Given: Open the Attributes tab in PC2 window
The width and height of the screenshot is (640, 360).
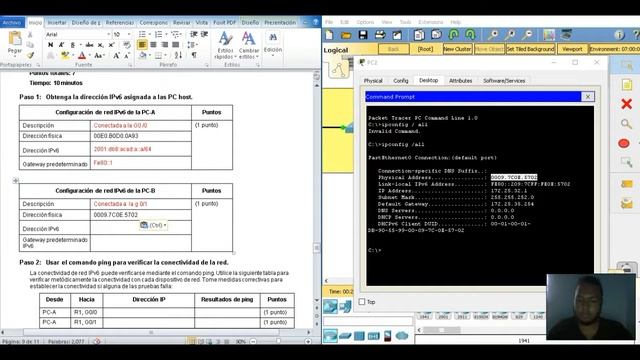Looking at the screenshot, I should coord(460,81).
